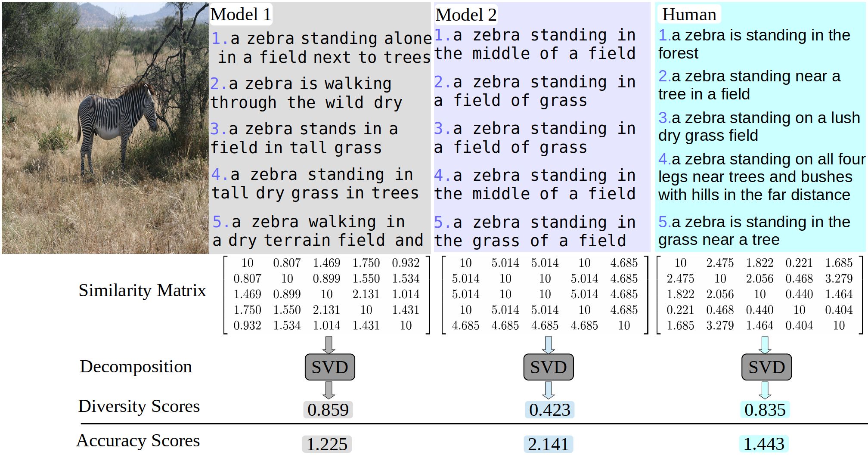This screenshot has width=868, height=467.
Task: Select the Human heading label
Action: coord(689,15)
